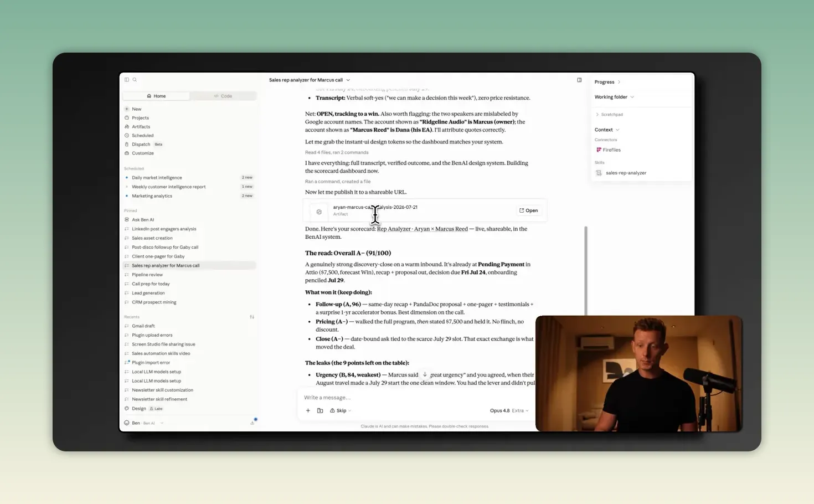Screen dimensions: 814x504
Task: Open Dispatch beta in the sidebar
Action: (144, 145)
